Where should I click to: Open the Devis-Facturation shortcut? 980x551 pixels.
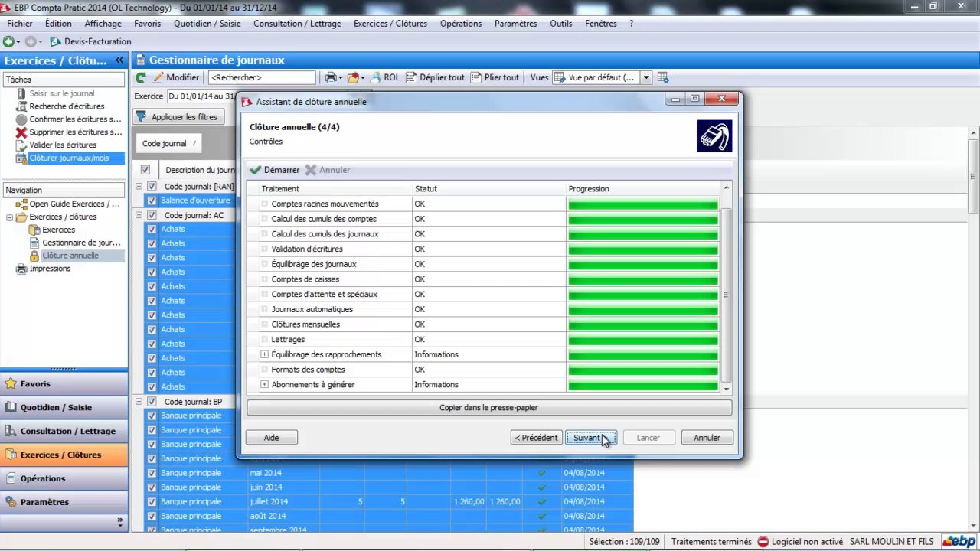[x=90, y=42]
